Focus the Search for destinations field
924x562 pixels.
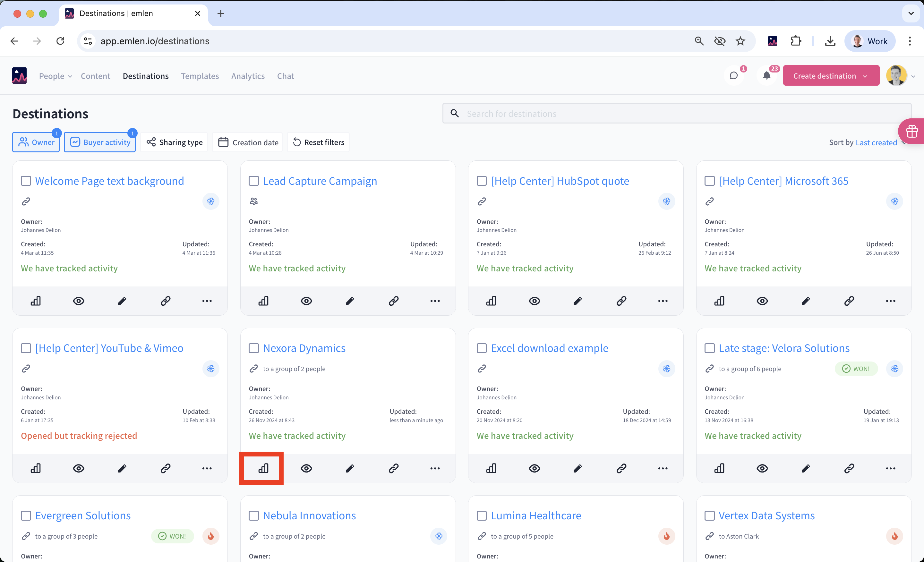(675, 114)
